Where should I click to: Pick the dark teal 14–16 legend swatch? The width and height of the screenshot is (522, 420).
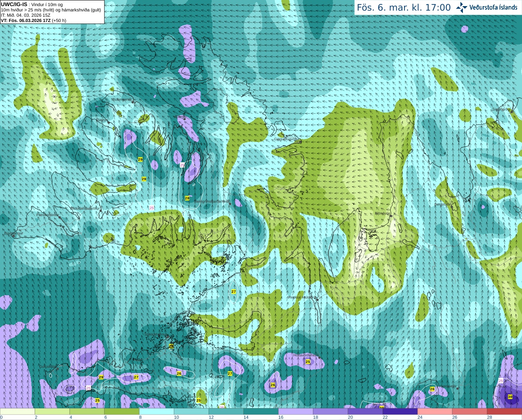(x=261, y=411)
